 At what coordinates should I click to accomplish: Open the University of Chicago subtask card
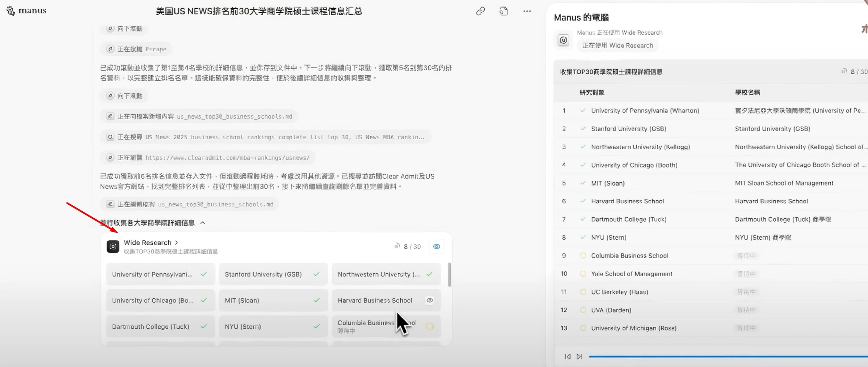160,300
